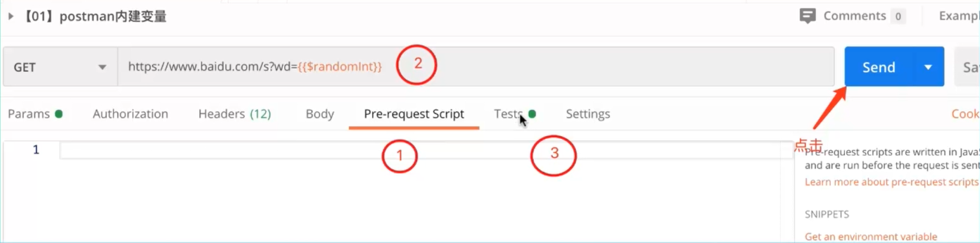This screenshot has width=980, height=243.
Task: Switch to the Params tab
Action: click(x=29, y=114)
